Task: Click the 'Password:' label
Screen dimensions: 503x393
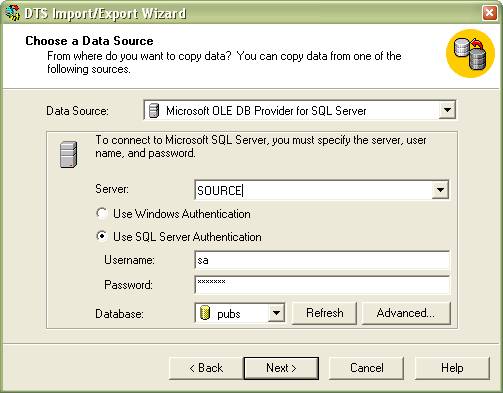Action: (128, 285)
